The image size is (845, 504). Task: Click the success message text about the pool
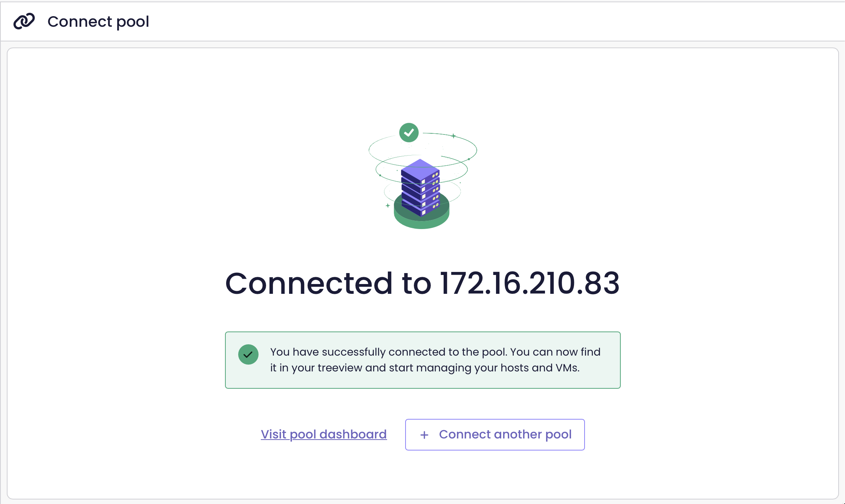(435, 360)
